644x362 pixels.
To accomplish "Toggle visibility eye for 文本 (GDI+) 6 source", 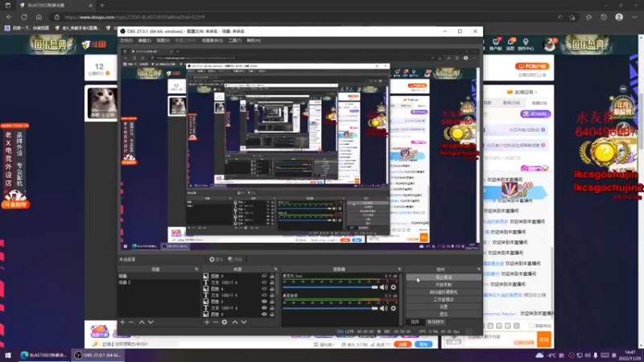I will [264, 282].
